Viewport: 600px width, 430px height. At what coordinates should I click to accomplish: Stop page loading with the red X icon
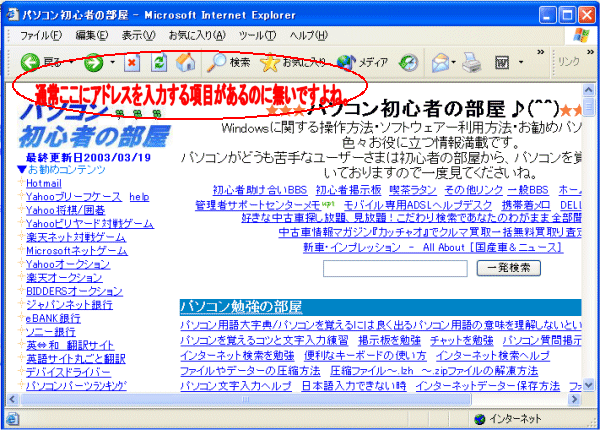coord(132,62)
